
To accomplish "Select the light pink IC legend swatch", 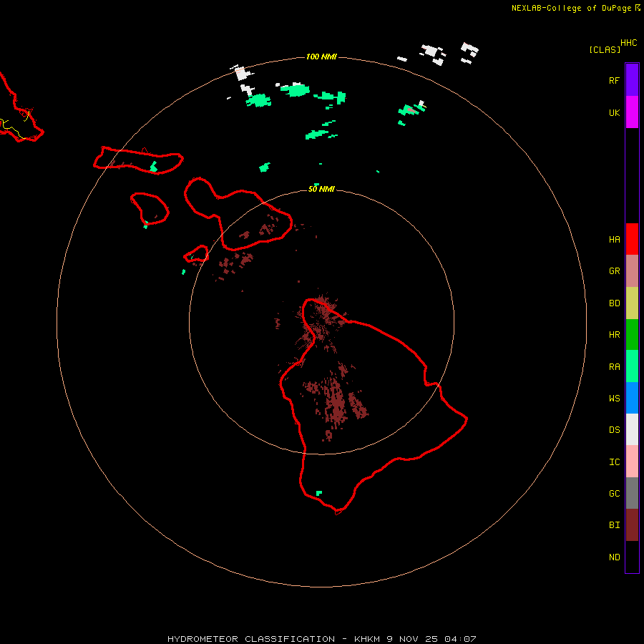I will pos(632,462).
